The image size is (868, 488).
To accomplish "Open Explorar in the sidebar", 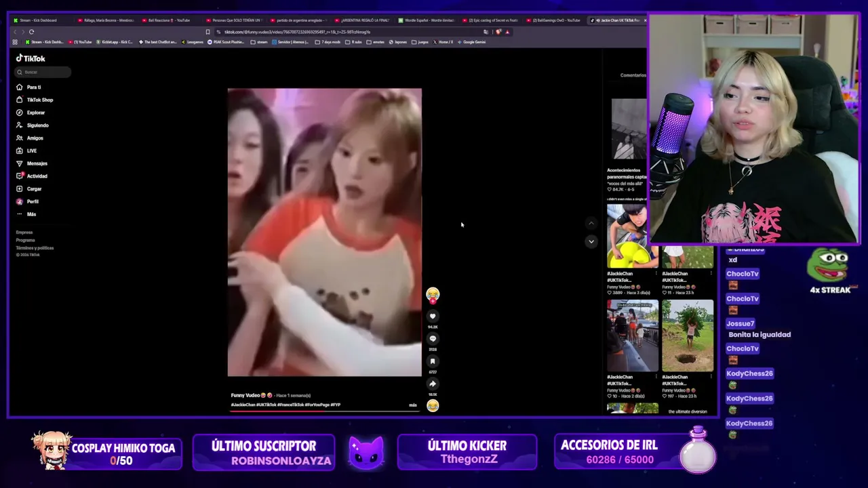I will tap(31, 113).
